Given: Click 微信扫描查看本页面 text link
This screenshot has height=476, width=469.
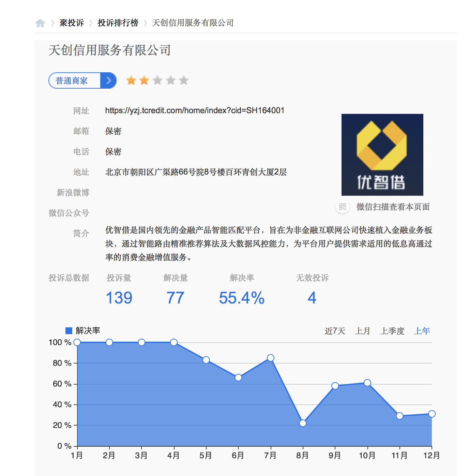Looking at the screenshot, I should [x=393, y=207].
